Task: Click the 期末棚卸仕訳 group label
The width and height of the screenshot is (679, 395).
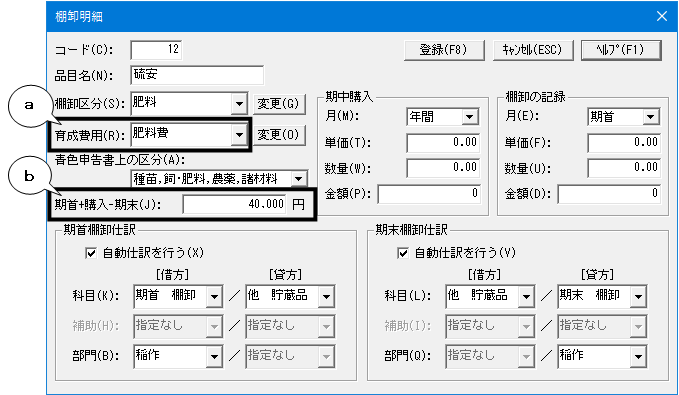Action: click(411, 230)
